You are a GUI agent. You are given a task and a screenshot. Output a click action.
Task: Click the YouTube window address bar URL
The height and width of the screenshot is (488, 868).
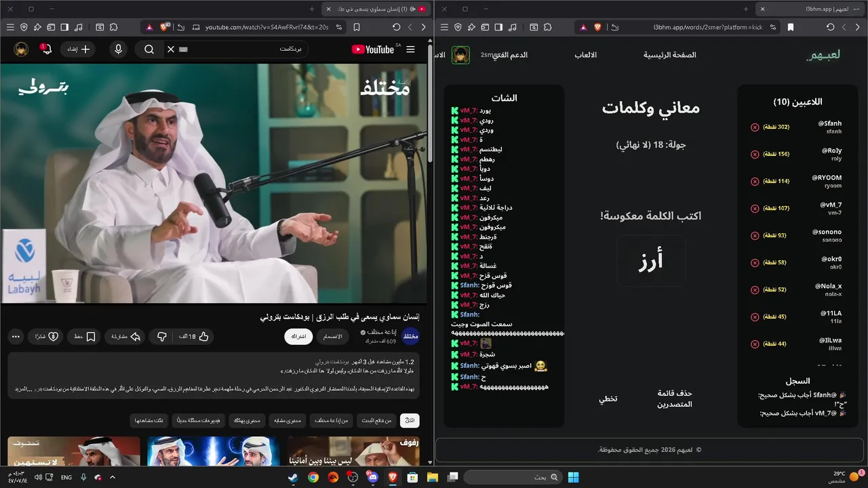click(267, 27)
